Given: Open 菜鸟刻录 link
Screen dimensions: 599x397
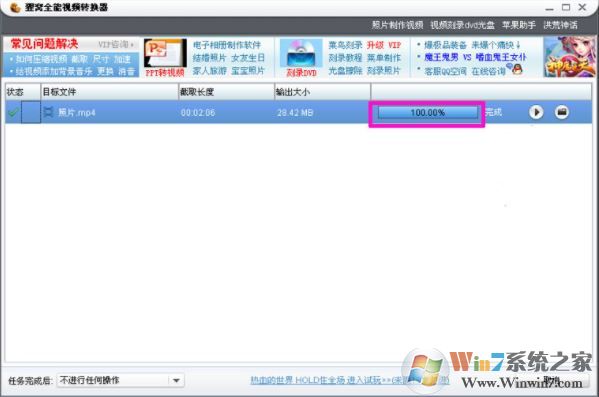Looking at the screenshot, I should click(345, 45).
